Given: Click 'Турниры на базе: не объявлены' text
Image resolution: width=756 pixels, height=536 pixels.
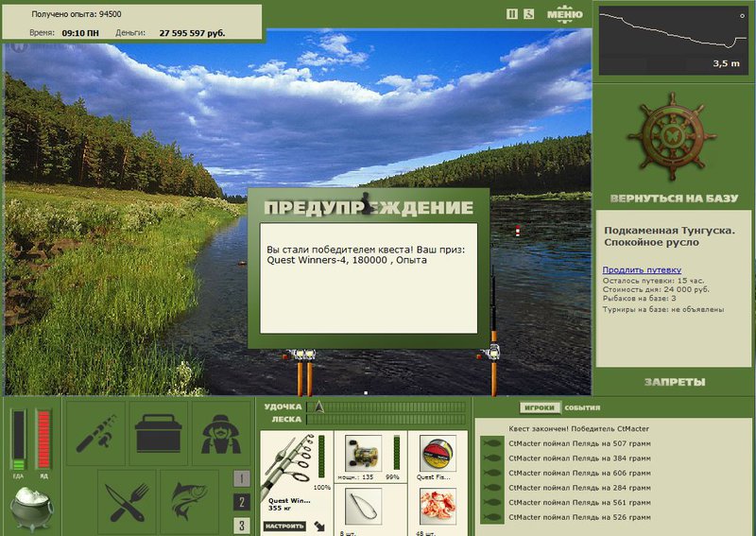Looking at the screenshot, I should pos(663,309).
